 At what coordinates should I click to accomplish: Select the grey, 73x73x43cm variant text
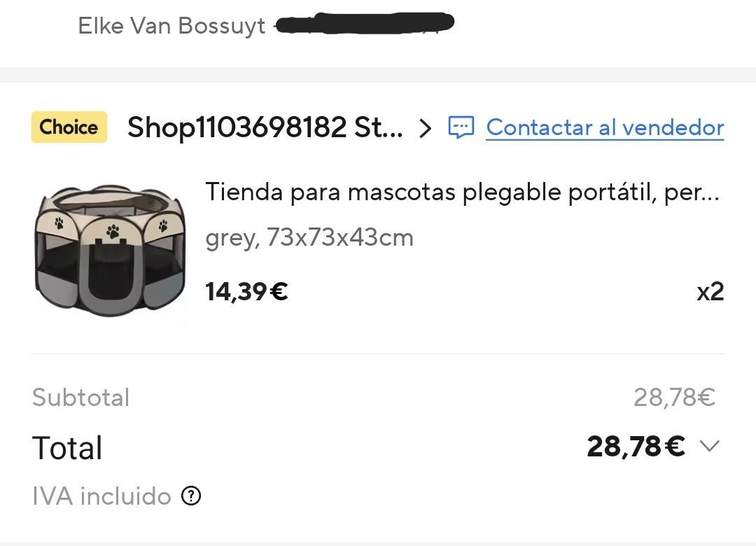pos(309,238)
